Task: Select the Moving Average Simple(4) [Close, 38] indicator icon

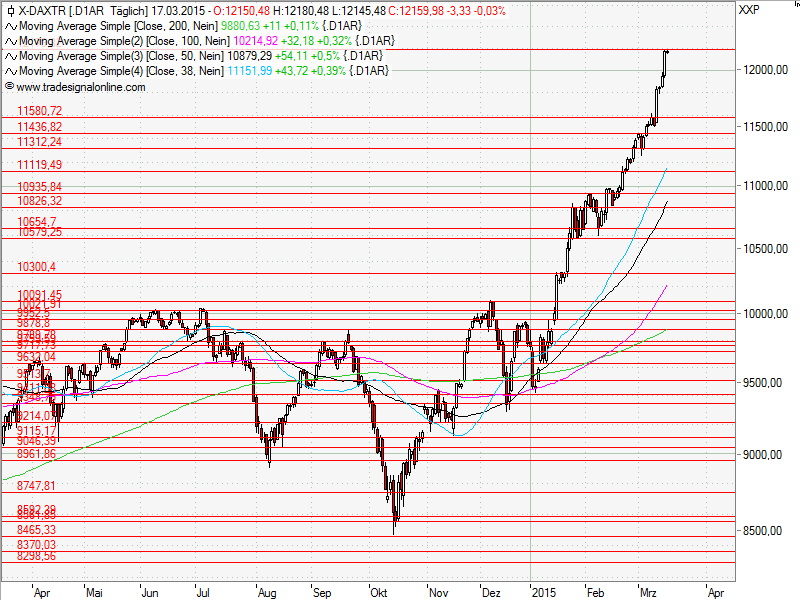Action: pos(10,71)
